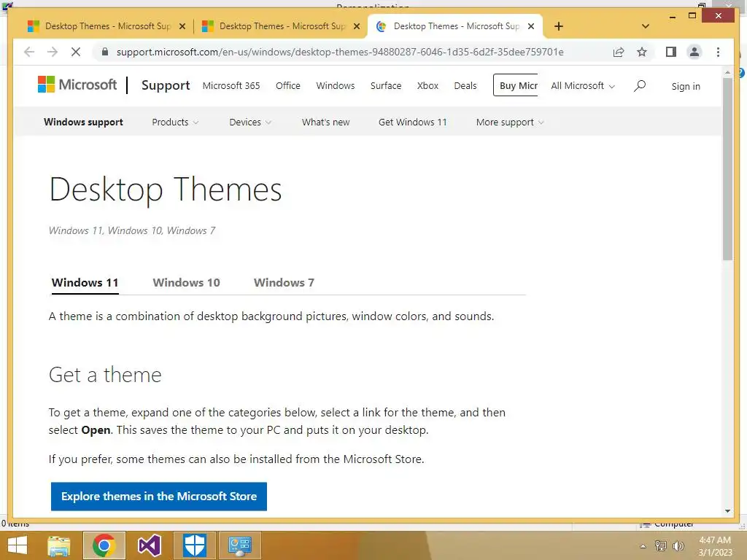Open File Explorer from the taskbar
The width and height of the screenshot is (747, 560).
coord(59,545)
